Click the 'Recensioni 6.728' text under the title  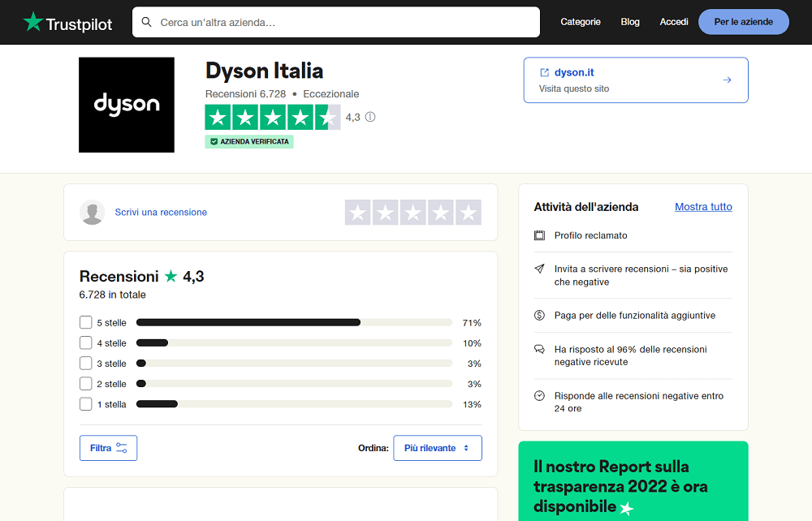pyautogui.click(x=245, y=94)
